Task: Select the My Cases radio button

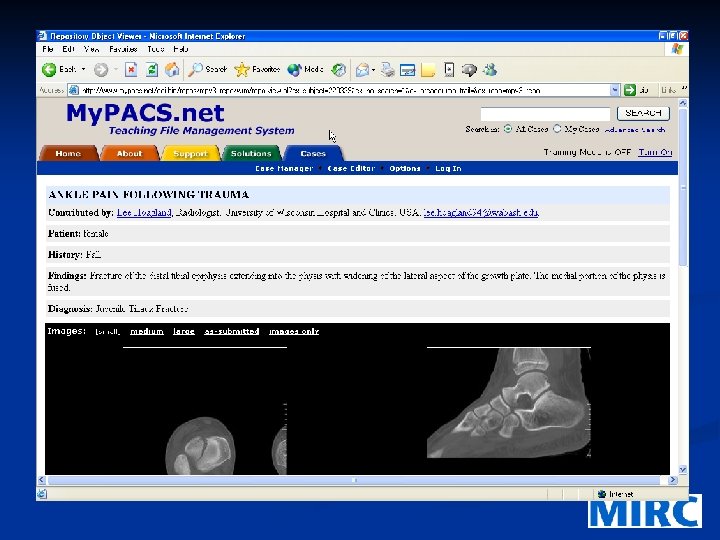Action: 557,129
